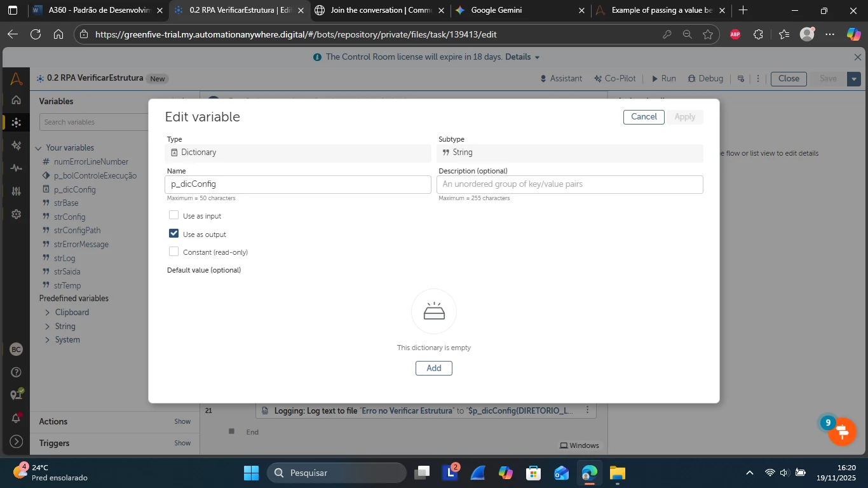Switch to Google Gemini browser tab

(520, 10)
